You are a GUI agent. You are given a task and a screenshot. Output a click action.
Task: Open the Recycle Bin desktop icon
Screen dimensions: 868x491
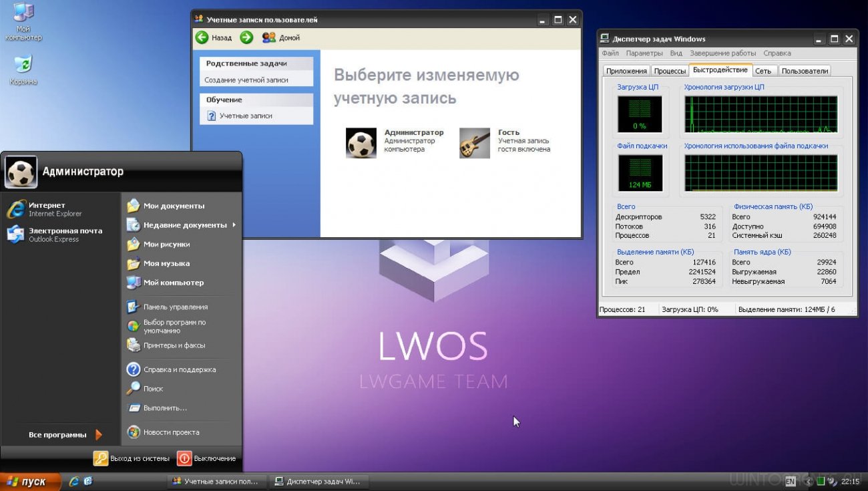[x=23, y=69]
